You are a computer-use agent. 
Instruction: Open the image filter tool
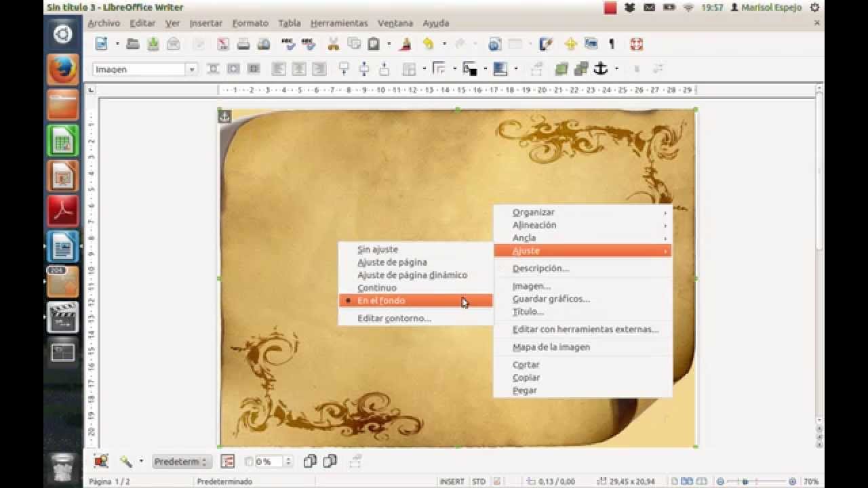(126, 462)
